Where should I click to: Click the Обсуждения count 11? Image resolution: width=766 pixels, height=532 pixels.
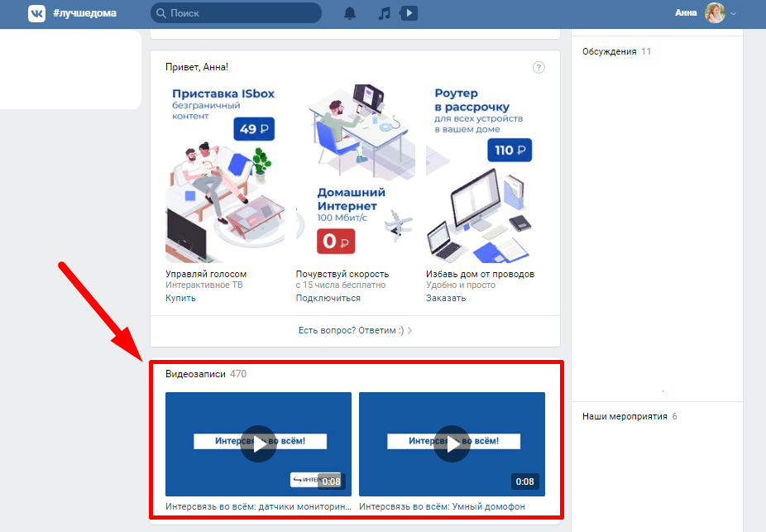pos(646,51)
